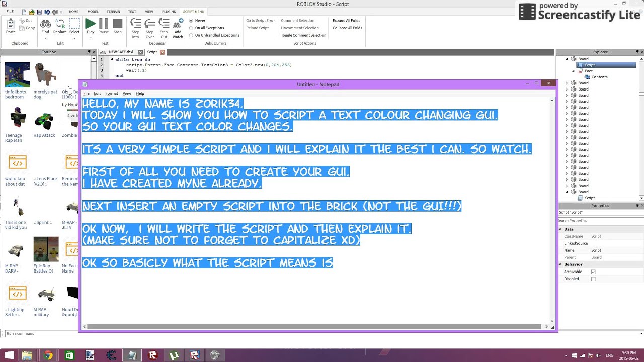Click the Replace tool icon
Viewport: 644px width, 362px height.
point(60,24)
